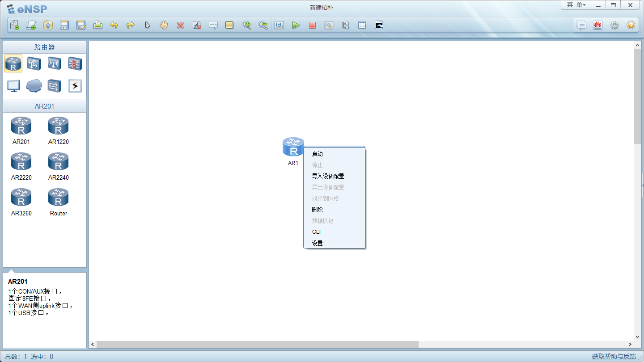Image resolution: width=644 pixels, height=362 pixels.
Task: Select the firewall device category
Action: (x=75, y=63)
